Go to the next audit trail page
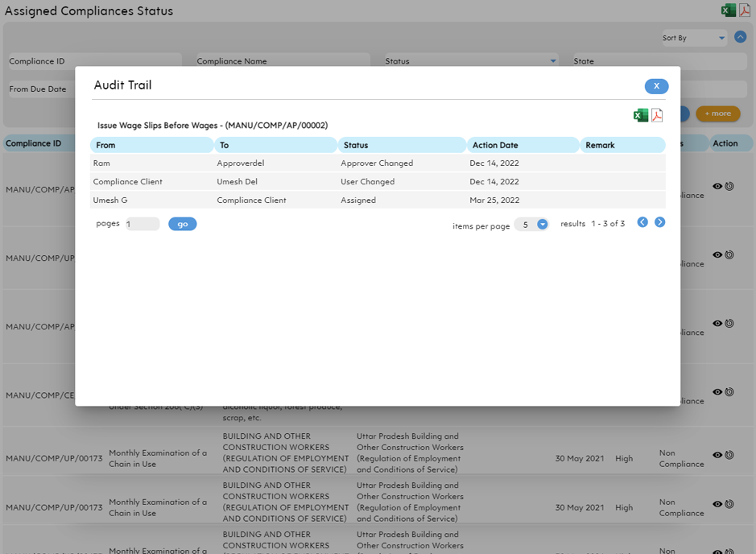The width and height of the screenshot is (756, 554). pyautogui.click(x=659, y=222)
